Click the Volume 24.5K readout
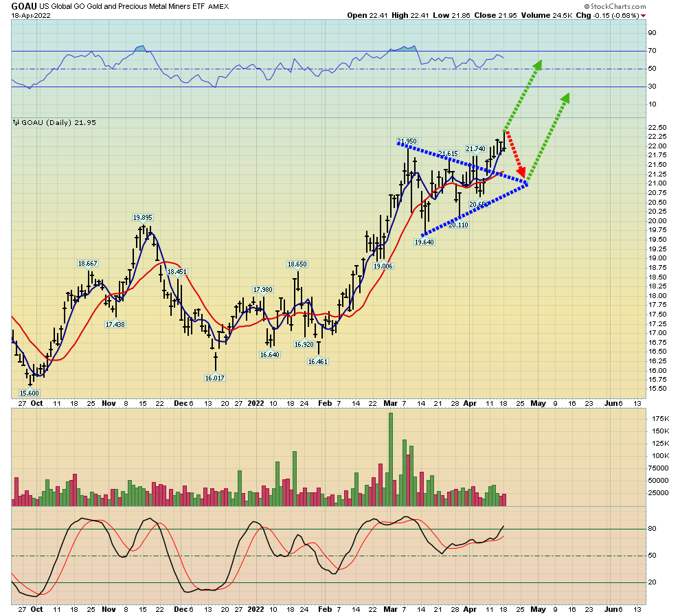Screen dimensions: 680x616 click(x=547, y=15)
